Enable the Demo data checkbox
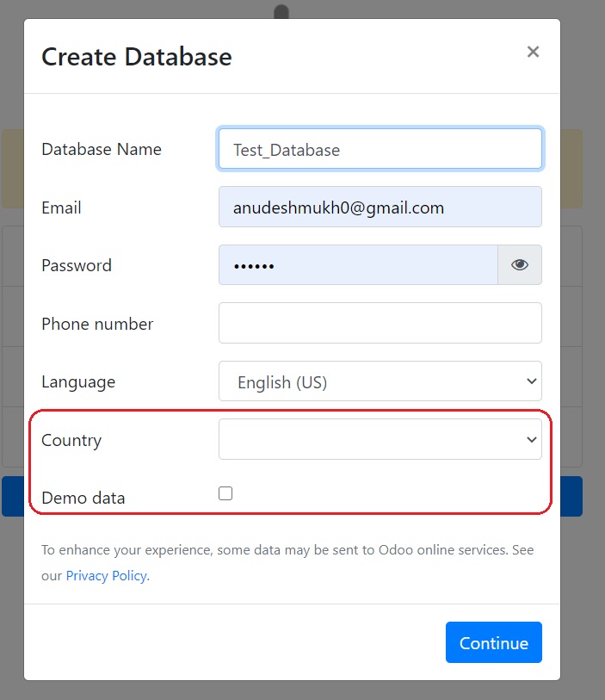This screenshot has width=605, height=700. pos(225,493)
